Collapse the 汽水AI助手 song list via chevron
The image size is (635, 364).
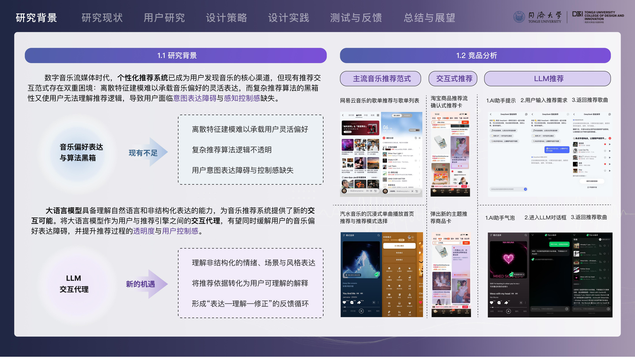(574, 235)
